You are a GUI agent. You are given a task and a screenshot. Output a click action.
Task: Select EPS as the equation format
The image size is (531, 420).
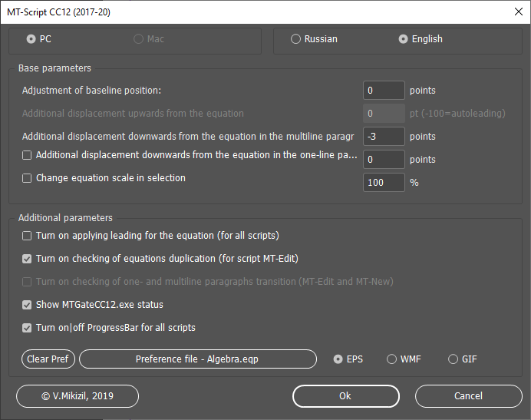(x=338, y=359)
